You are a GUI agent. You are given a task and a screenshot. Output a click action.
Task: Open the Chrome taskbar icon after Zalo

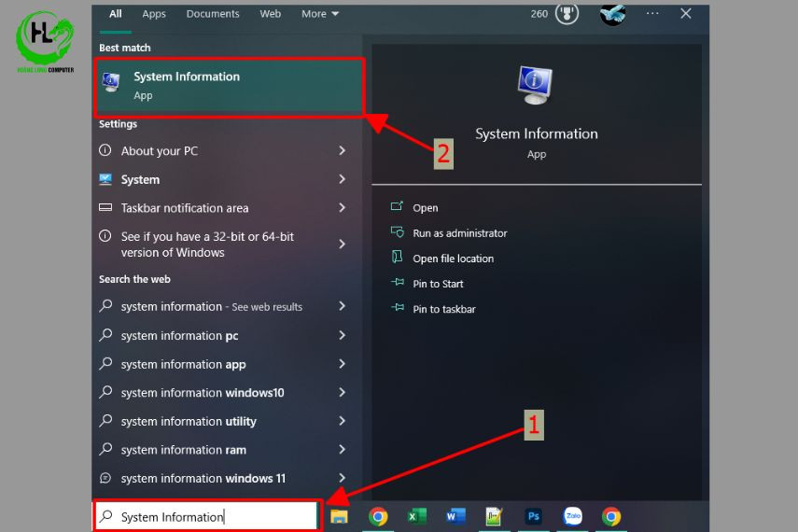(611, 517)
